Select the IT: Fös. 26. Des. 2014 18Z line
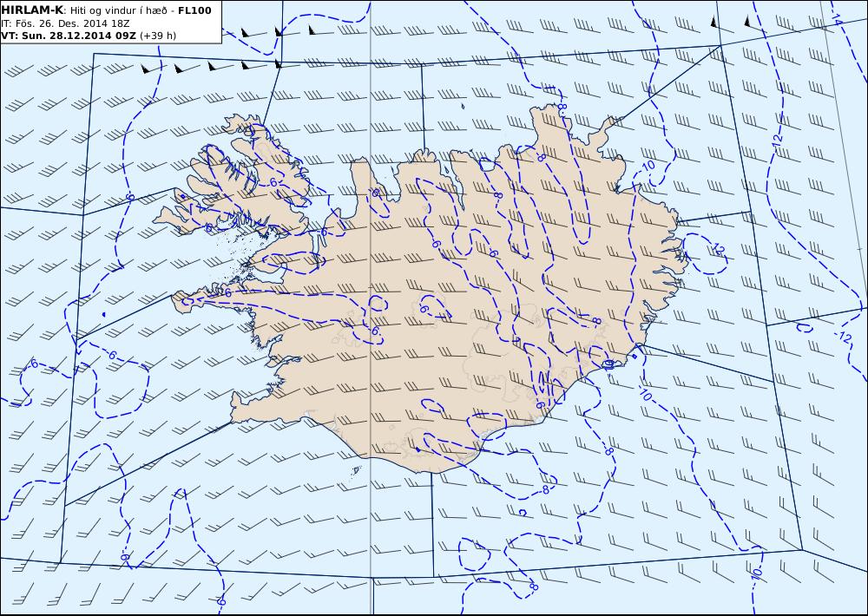 [65, 23]
